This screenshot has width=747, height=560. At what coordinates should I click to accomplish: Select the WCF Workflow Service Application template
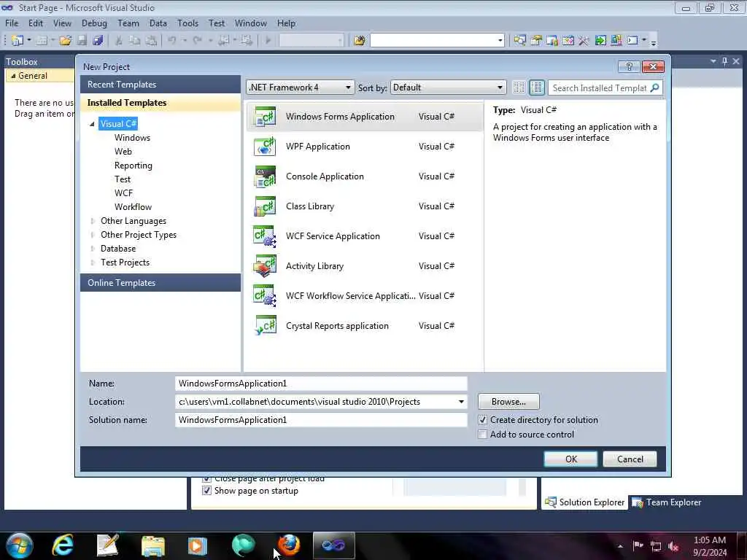click(x=365, y=296)
